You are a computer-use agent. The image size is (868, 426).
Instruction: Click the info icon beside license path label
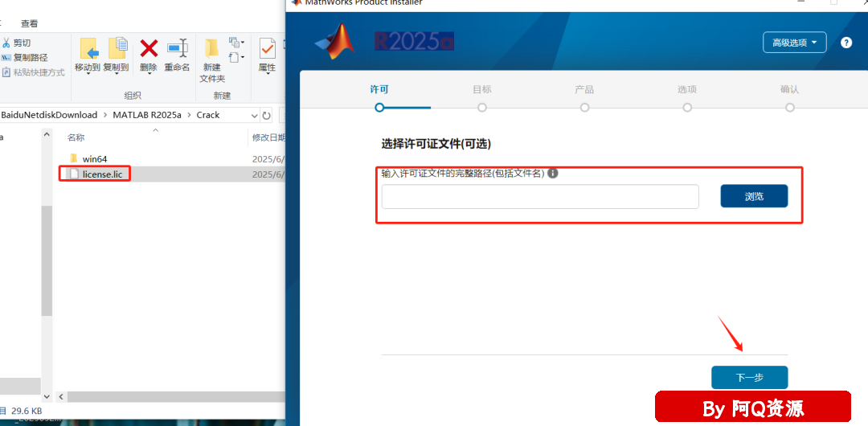click(552, 174)
